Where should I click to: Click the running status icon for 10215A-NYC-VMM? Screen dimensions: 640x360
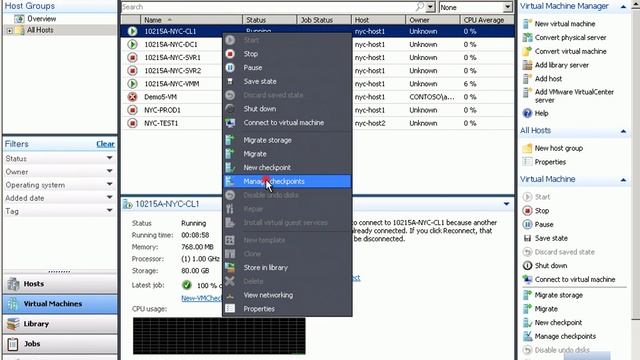[132, 84]
